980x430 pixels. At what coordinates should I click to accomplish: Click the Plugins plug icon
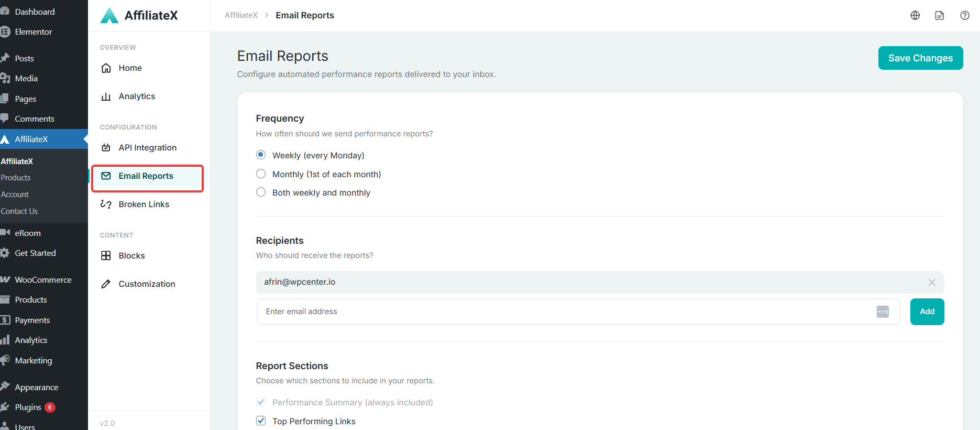(5, 407)
